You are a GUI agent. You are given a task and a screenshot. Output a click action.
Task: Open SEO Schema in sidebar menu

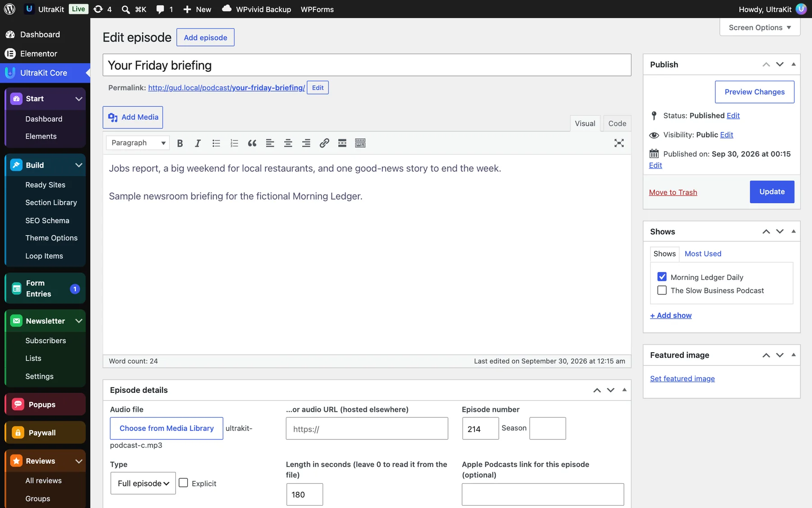[x=47, y=220]
